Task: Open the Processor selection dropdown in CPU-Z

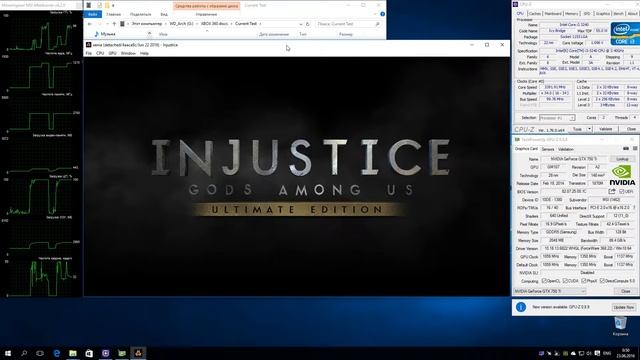Action: pyautogui.click(x=557, y=118)
